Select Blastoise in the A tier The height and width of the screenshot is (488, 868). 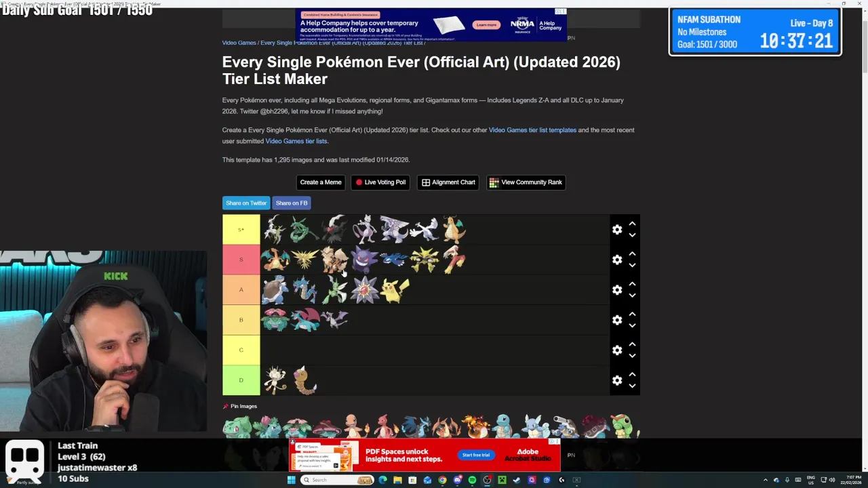click(275, 290)
